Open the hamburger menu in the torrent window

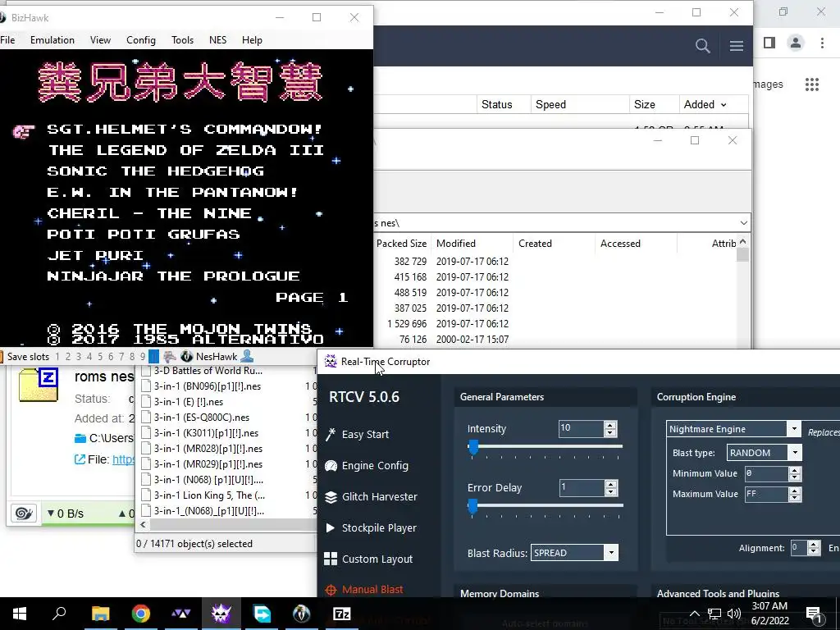click(736, 46)
